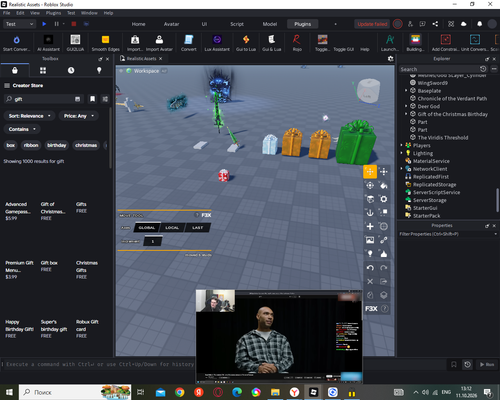Expand Gift of the Christmas Birthday item

pos(406,114)
